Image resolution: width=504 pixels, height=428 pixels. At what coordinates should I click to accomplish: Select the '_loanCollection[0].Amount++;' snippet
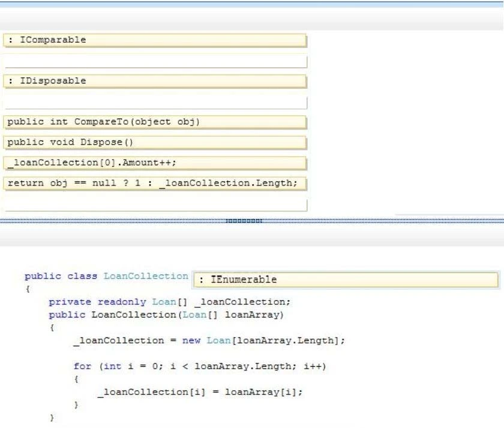155,163
